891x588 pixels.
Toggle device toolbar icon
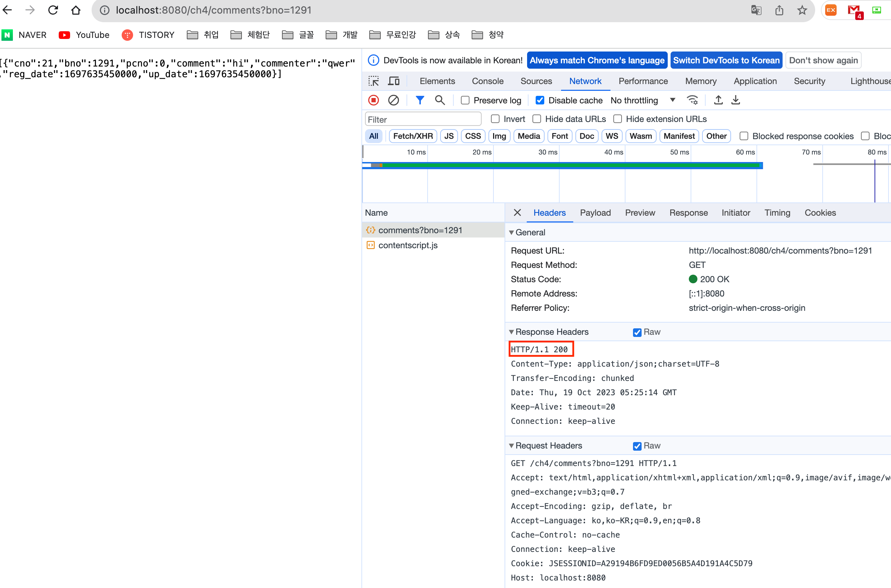coord(394,81)
